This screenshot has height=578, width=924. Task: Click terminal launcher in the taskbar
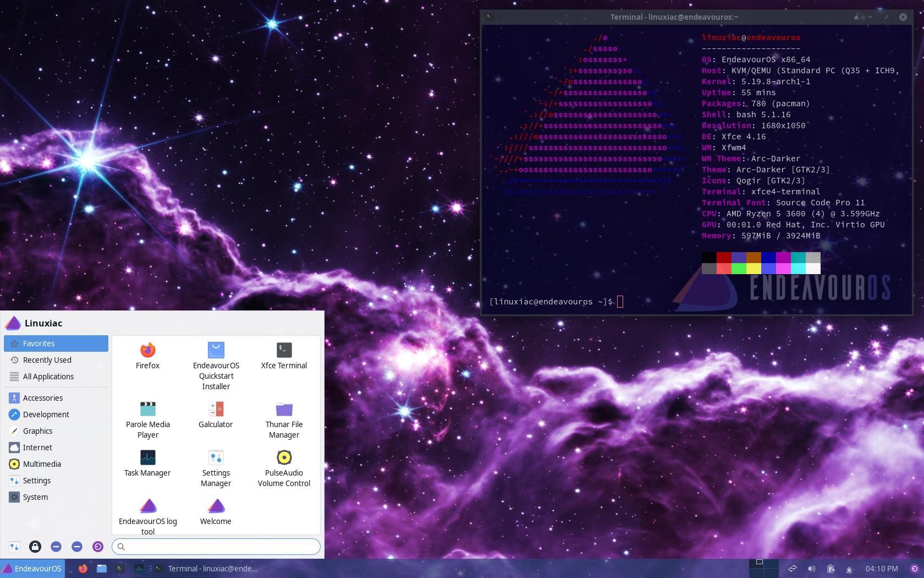point(120,569)
